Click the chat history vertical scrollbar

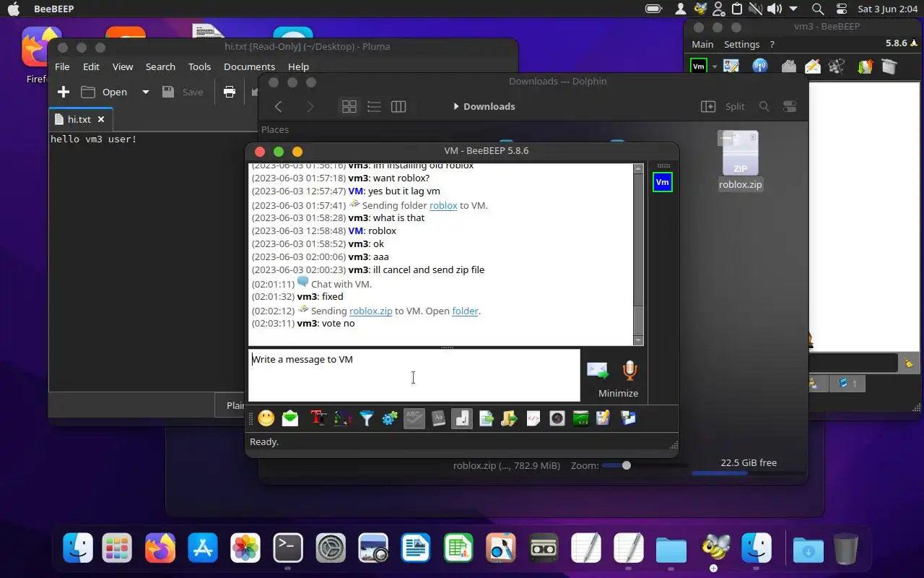pos(638,254)
